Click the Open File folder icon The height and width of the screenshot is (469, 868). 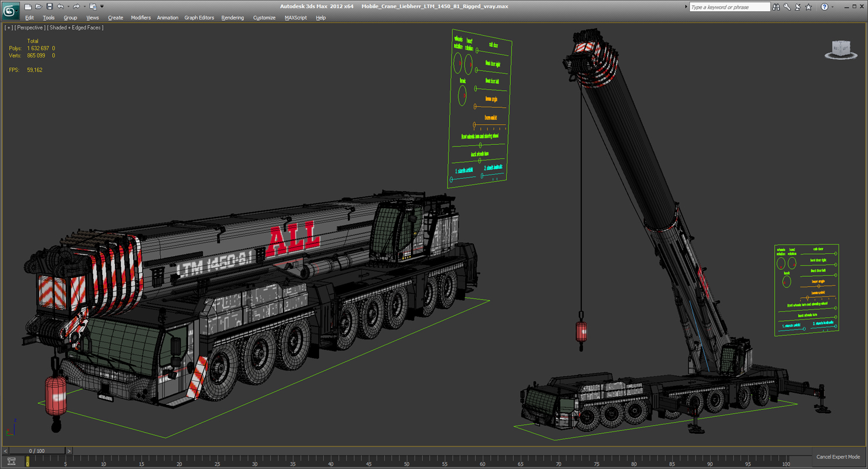38,6
